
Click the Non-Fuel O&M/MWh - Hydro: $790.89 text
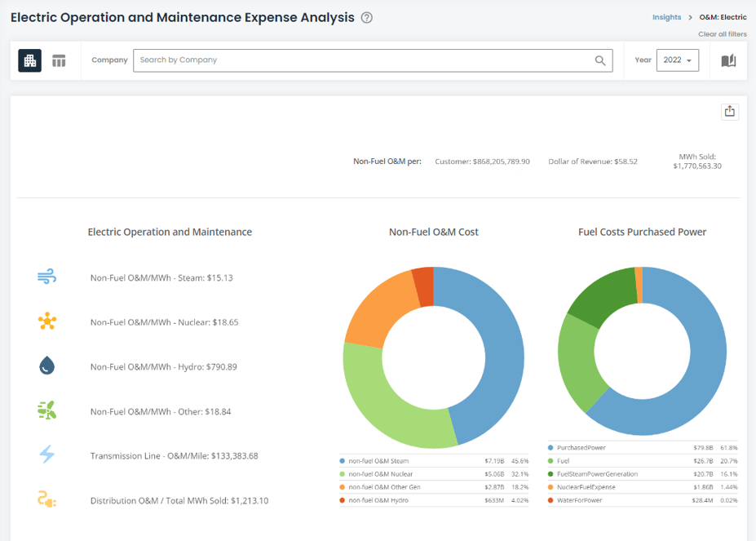tap(163, 366)
